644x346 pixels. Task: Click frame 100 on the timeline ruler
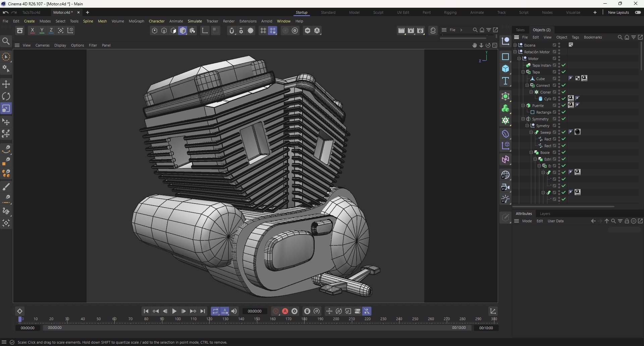pyautogui.click(x=178, y=319)
